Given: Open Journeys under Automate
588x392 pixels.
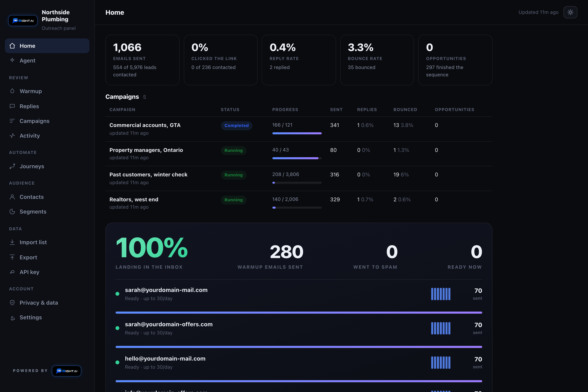Looking at the screenshot, I should pos(47,166).
